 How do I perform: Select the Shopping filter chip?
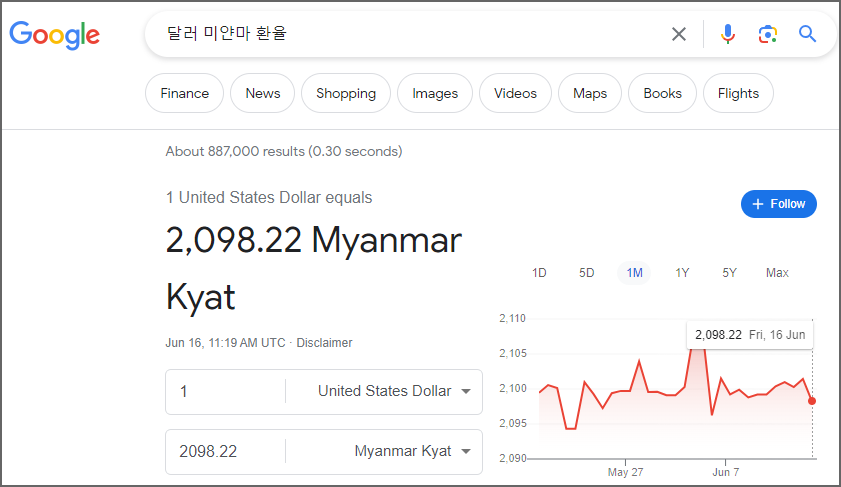[x=346, y=93]
